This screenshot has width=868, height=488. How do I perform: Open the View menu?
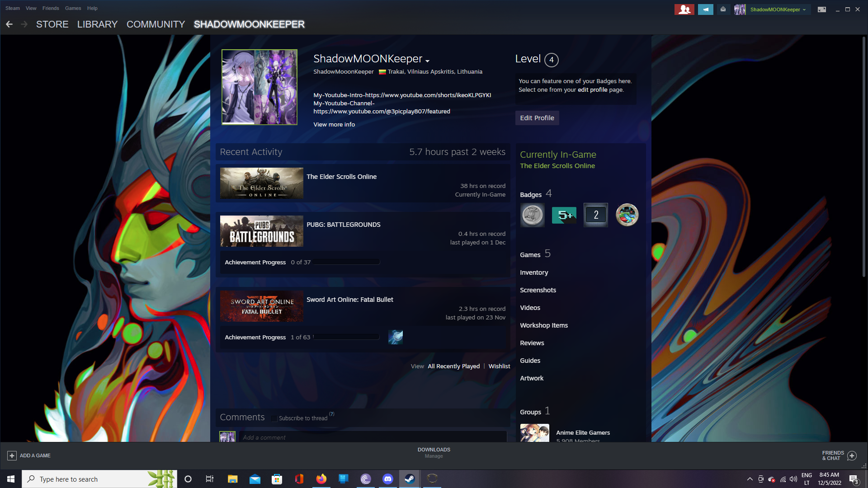pos(31,8)
